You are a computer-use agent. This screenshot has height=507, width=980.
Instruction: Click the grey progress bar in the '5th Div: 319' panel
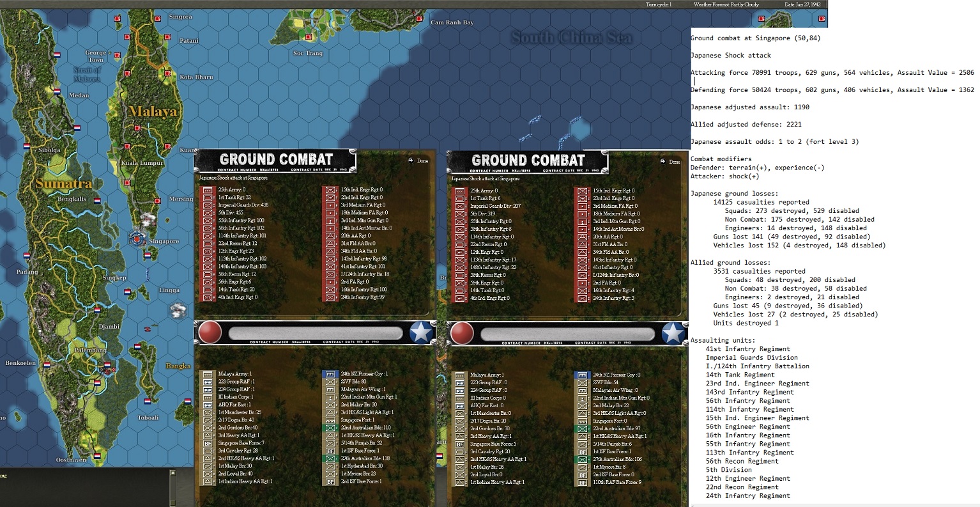[568, 333]
